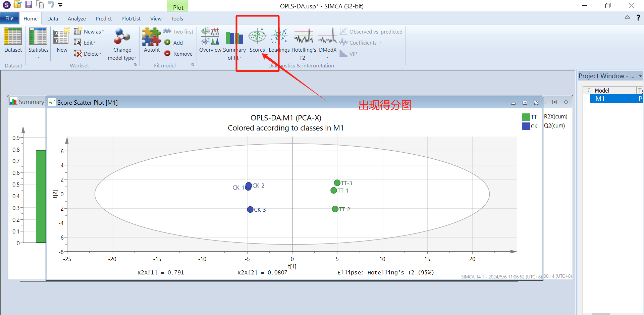Open the Plot/List ribbon tab
Screen dimensions: 644x315
[131, 19]
